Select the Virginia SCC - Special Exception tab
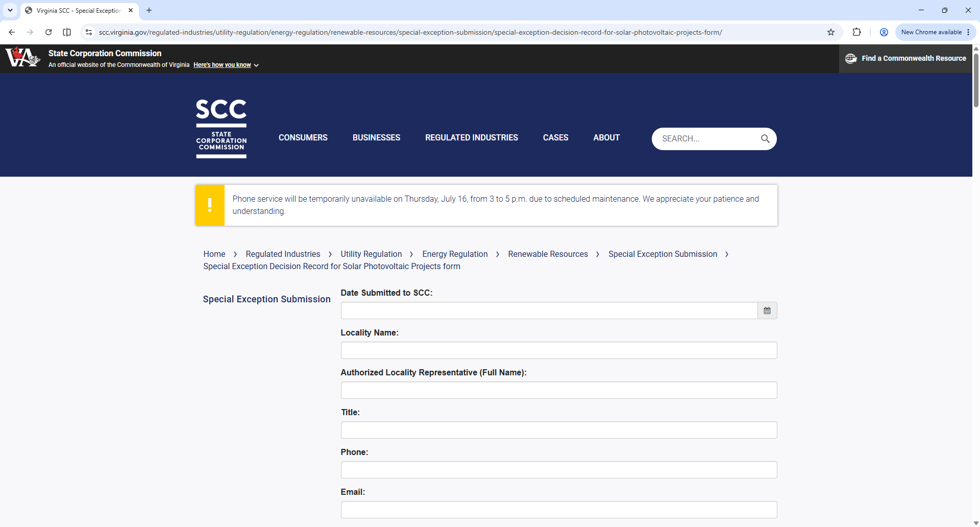The width and height of the screenshot is (980, 527). coord(79,10)
